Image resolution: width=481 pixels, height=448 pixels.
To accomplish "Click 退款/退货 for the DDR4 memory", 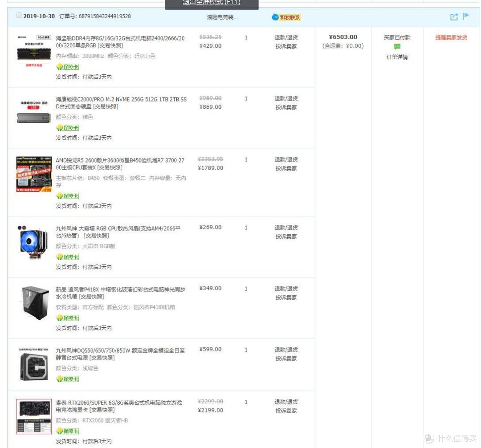I will point(286,37).
